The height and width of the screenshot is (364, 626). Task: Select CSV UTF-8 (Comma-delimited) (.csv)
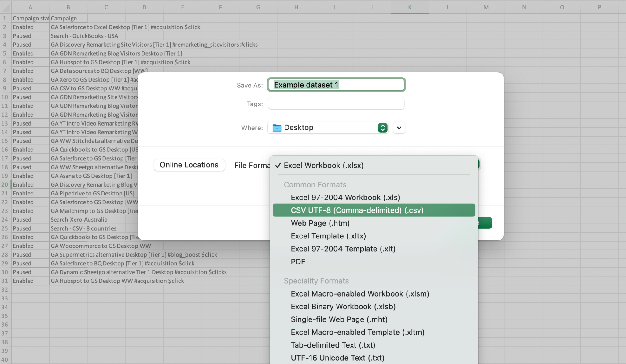[x=374, y=210]
